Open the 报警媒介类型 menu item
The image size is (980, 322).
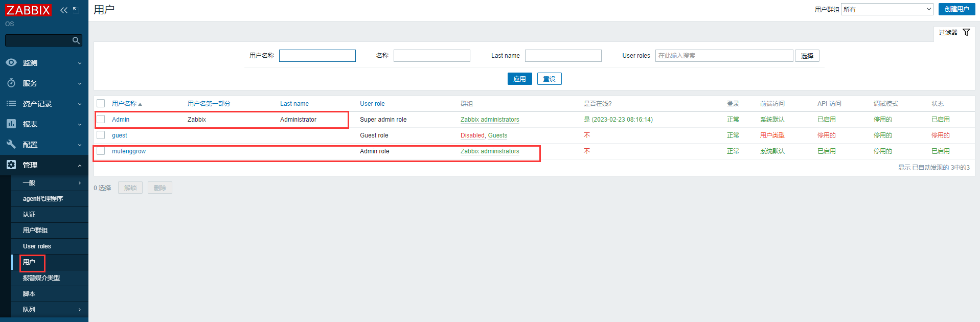[50, 278]
